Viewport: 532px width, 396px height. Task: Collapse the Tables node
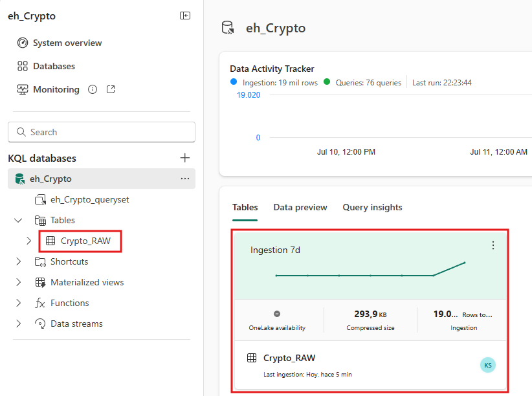pyautogui.click(x=18, y=221)
